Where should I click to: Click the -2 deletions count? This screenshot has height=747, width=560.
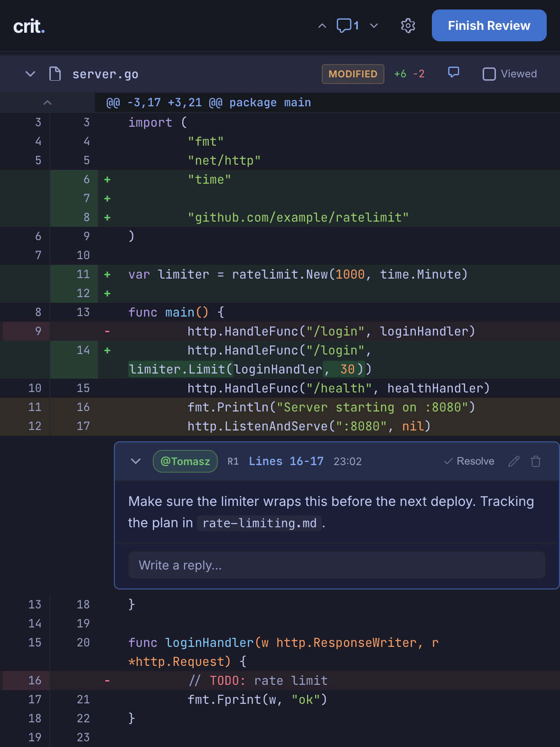(419, 74)
